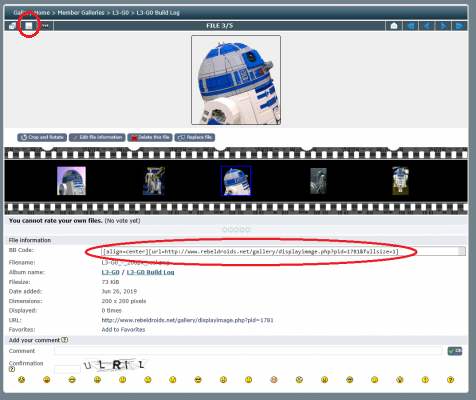Toggle the display file information icon
The width and height of the screenshot is (476, 400).
coord(29,26)
